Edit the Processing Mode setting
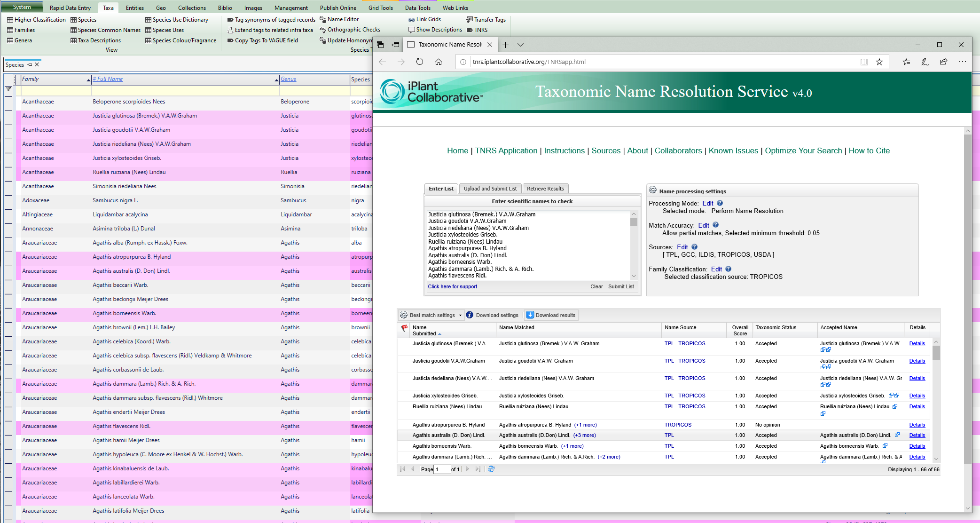Screen dimensions: 980x523 pos(707,203)
